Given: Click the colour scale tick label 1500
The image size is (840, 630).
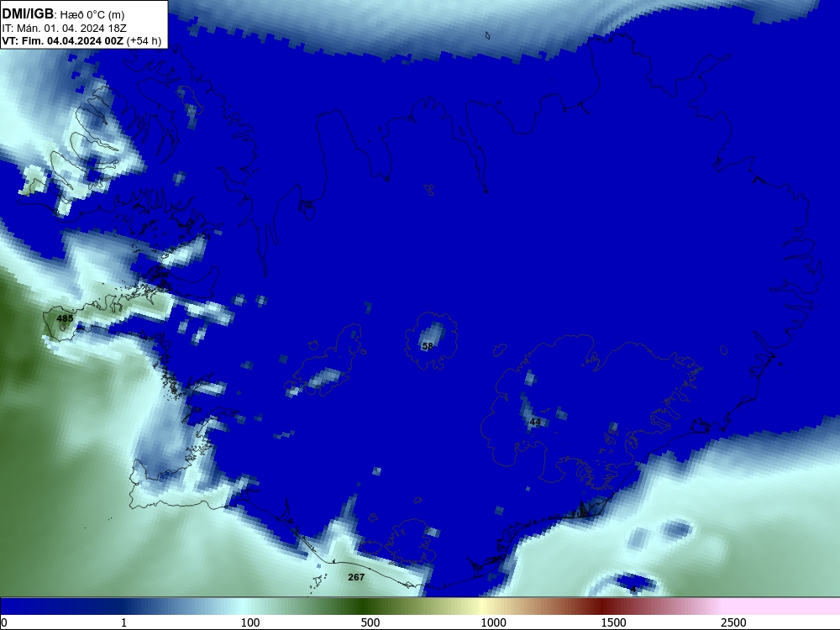Looking at the screenshot, I should pos(613,622).
